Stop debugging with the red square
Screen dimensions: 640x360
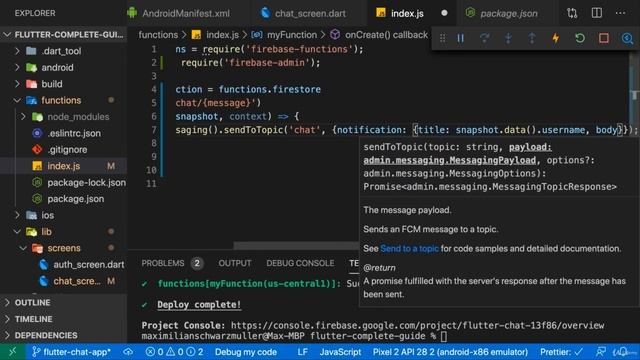(604, 38)
